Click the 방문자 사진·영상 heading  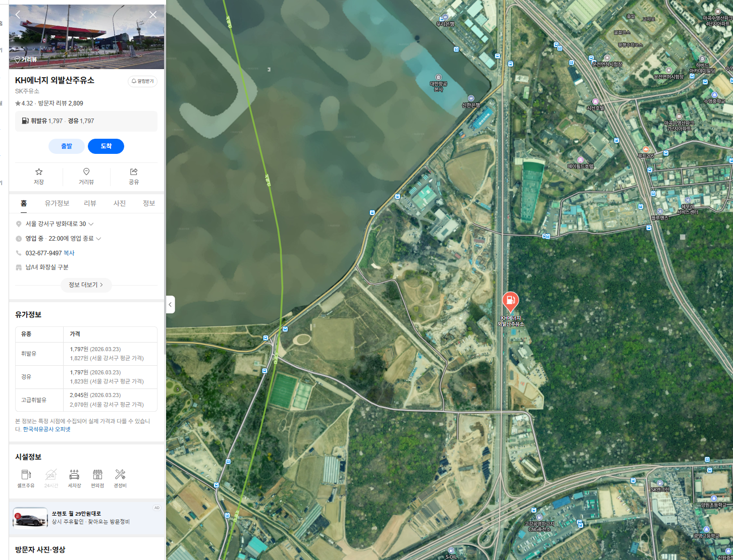pyautogui.click(x=40, y=550)
